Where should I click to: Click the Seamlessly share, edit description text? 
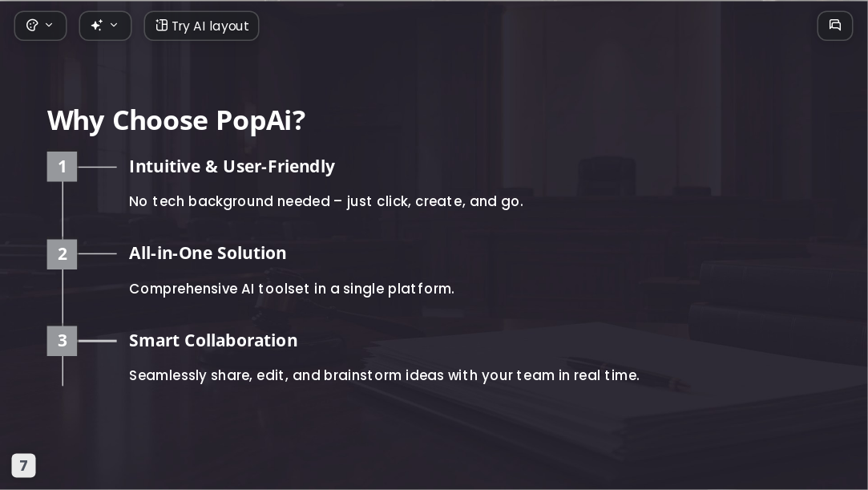click(384, 375)
